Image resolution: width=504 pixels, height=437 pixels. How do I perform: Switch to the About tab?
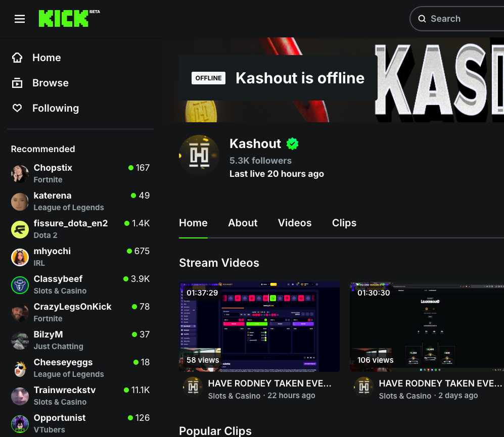243,223
